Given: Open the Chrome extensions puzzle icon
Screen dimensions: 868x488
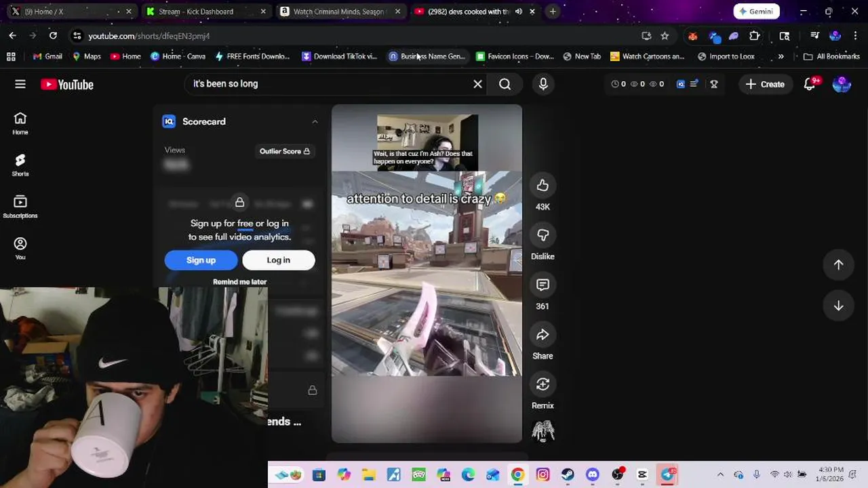Looking at the screenshot, I should click(754, 36).
